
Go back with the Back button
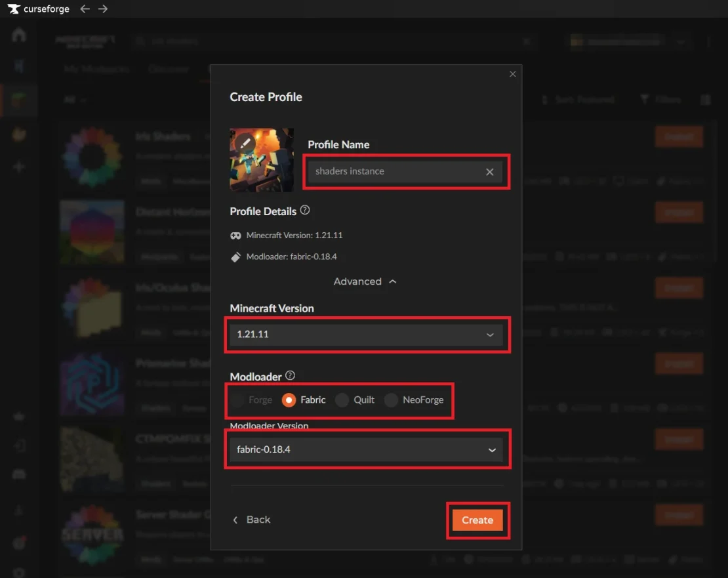point(251,520)
